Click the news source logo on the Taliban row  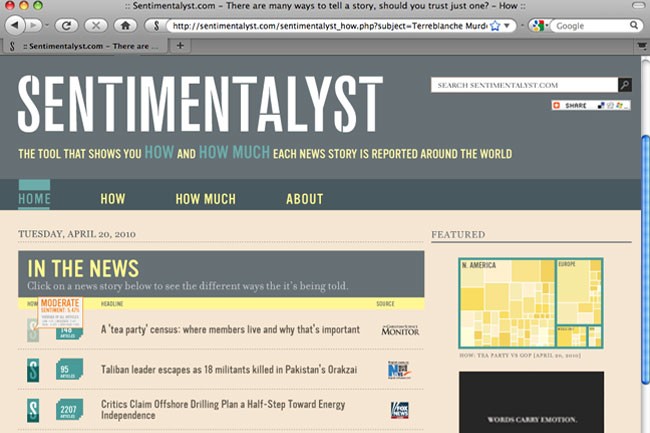399,370
